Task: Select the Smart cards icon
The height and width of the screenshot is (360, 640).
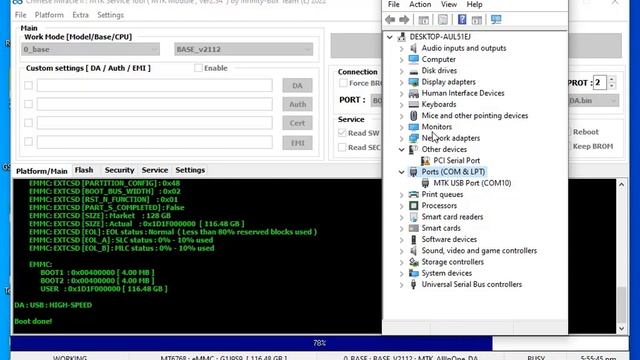Action: point(413,228)
